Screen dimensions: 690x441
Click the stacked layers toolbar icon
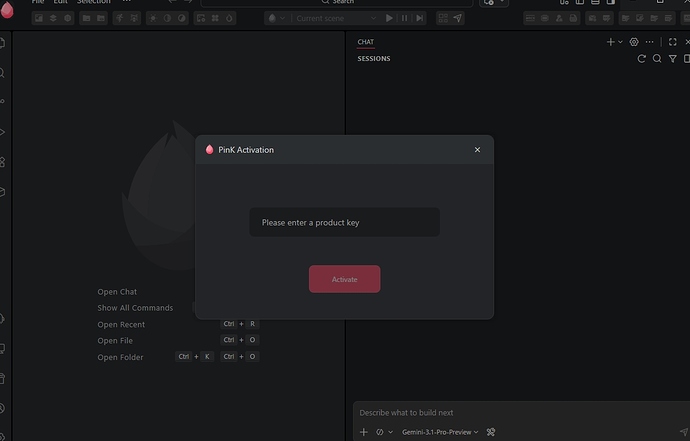(53, 18)
